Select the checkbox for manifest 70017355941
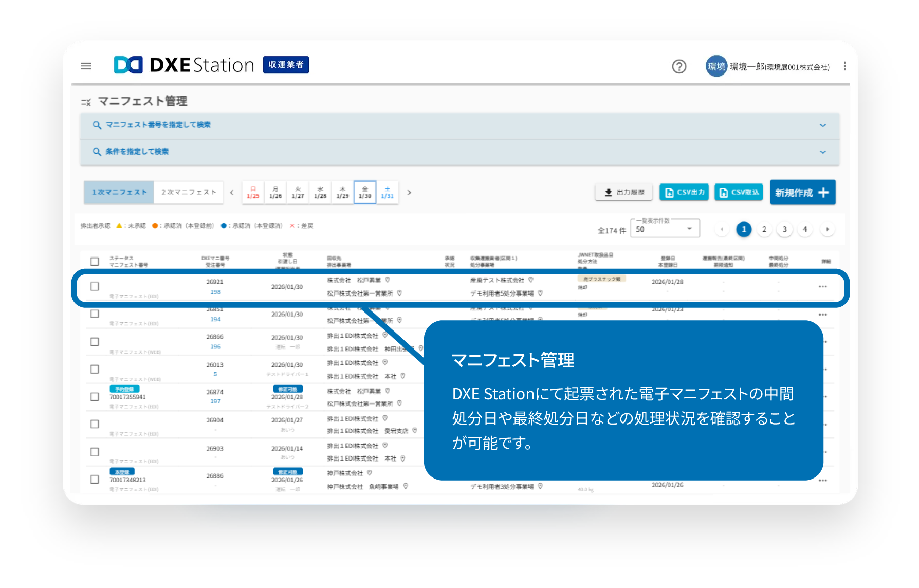Image resolution: width=919 pixels, height=588 pixels. coord(95,396)
